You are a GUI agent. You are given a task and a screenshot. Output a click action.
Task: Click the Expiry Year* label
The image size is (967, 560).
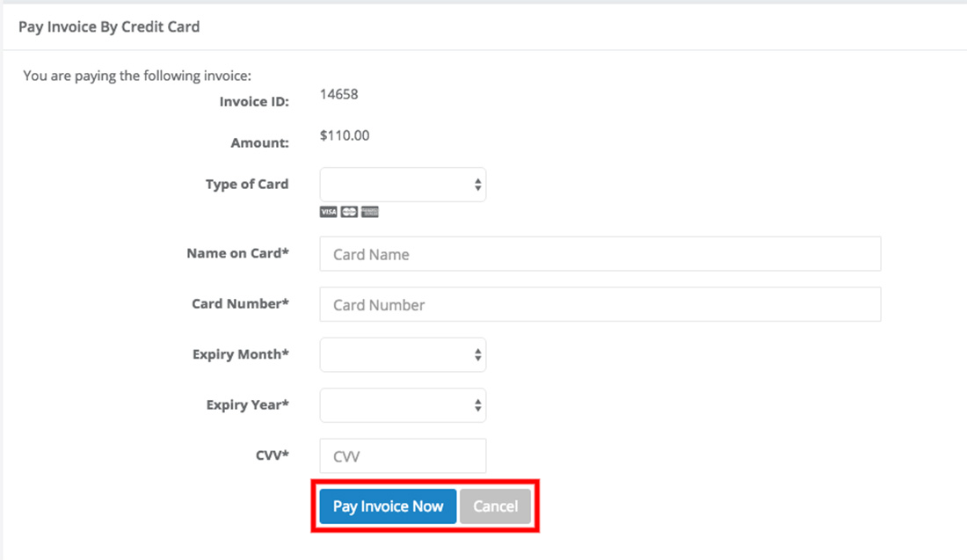point(247,405)
